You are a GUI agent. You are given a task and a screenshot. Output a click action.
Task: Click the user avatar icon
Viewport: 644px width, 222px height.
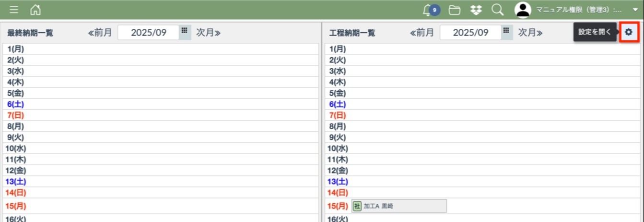pyautogui.click(x=523, y=10)
